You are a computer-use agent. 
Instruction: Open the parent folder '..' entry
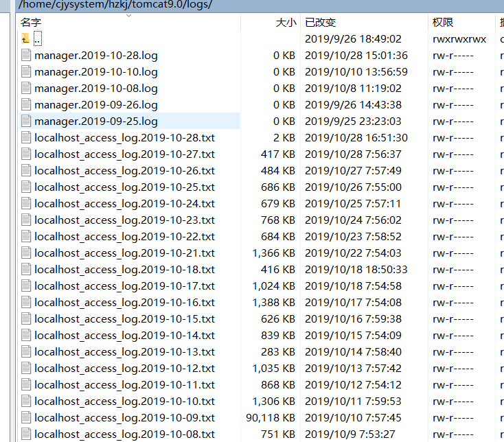tap(38, 39)
